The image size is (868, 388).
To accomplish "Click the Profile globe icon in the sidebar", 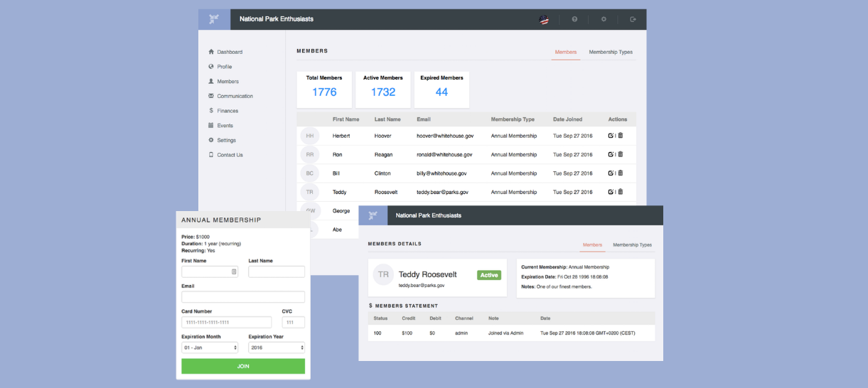I will [211, 67].
